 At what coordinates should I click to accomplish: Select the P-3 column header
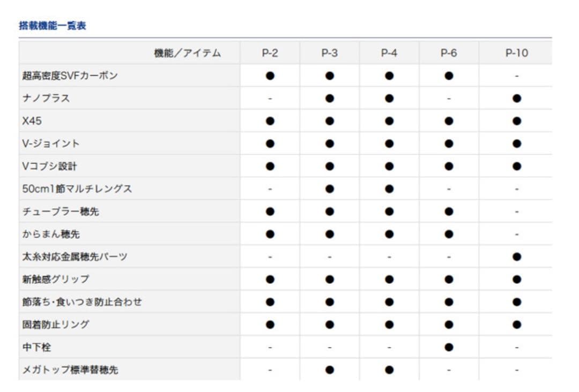coord(329,53)
